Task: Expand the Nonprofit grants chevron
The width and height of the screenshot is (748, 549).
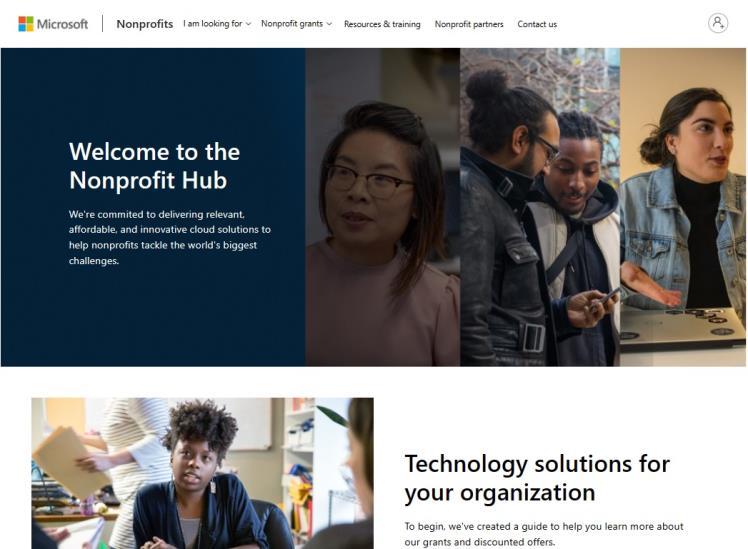Action: point(329,24)
